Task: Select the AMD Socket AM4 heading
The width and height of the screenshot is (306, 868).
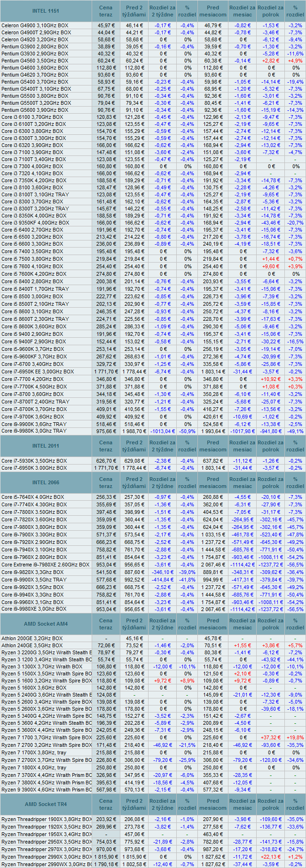Action: (x=46, y=624)
